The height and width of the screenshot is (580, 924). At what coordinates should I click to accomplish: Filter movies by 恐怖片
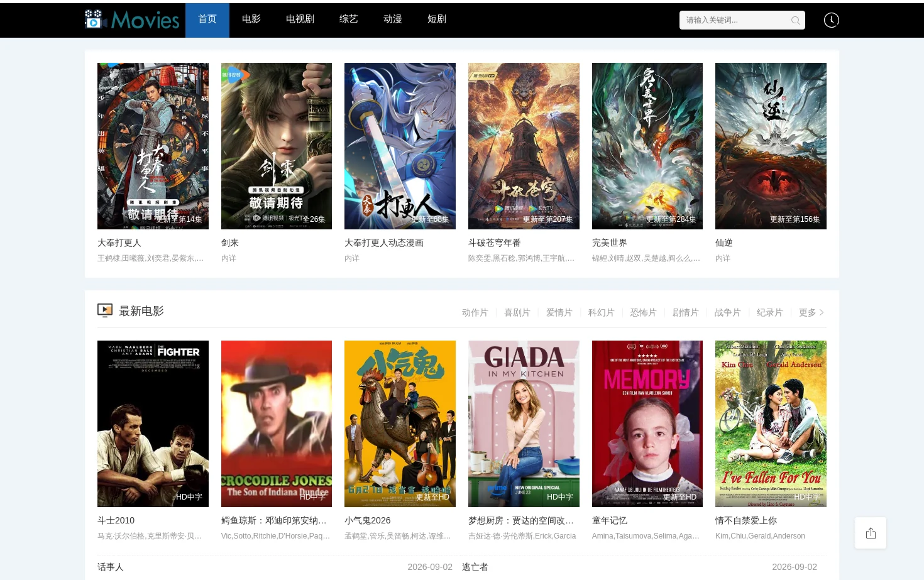click(644, 312)
